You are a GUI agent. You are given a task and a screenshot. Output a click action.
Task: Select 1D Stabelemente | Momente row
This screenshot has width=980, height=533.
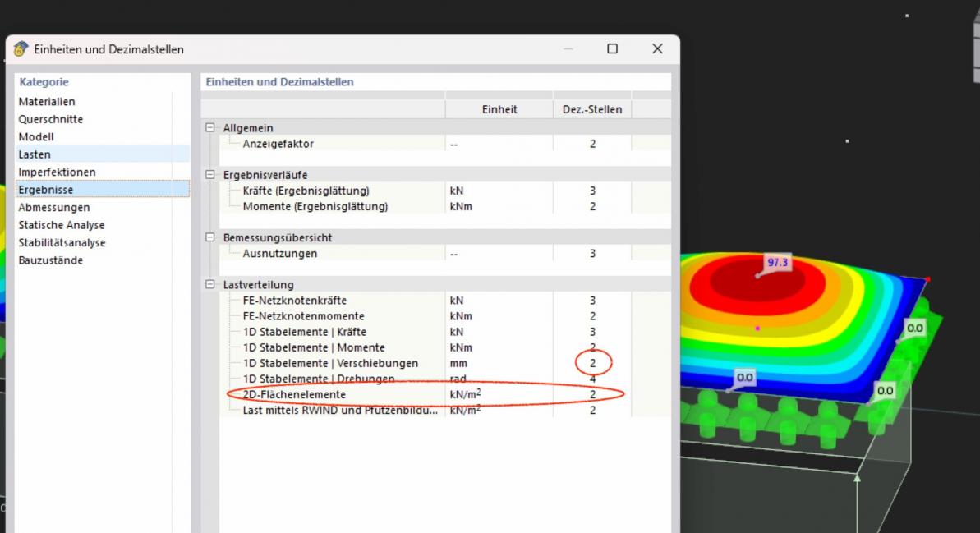click(314, 347)
